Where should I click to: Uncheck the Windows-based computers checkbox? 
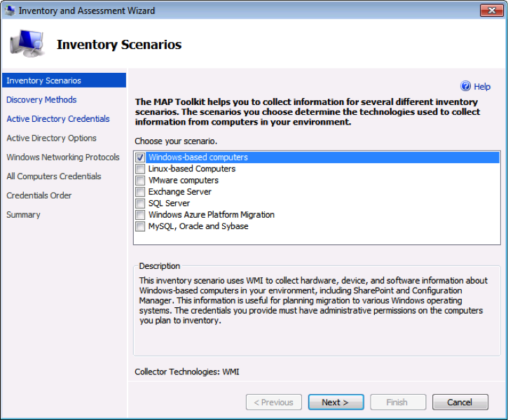point(140,157)
